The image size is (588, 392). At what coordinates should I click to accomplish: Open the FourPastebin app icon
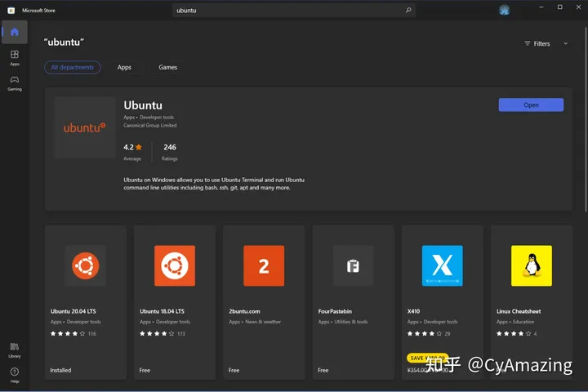tap(354, 265)
